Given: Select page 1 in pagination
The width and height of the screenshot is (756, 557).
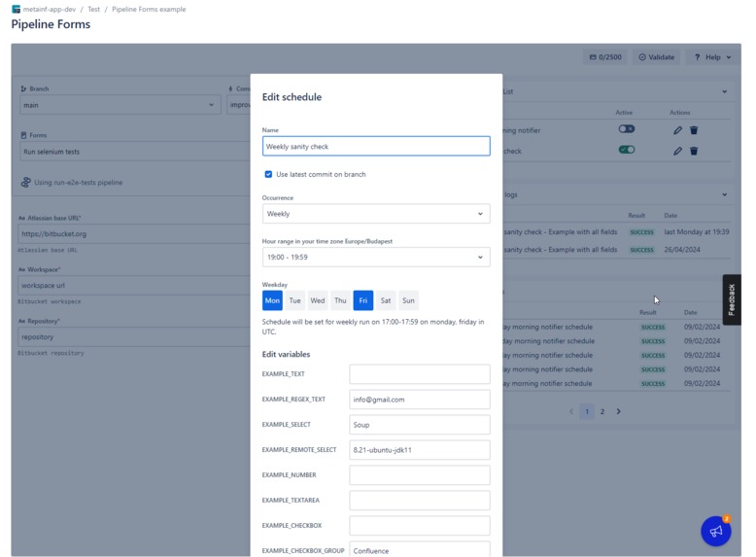Looking at the screenshot, I should (587, 411).
